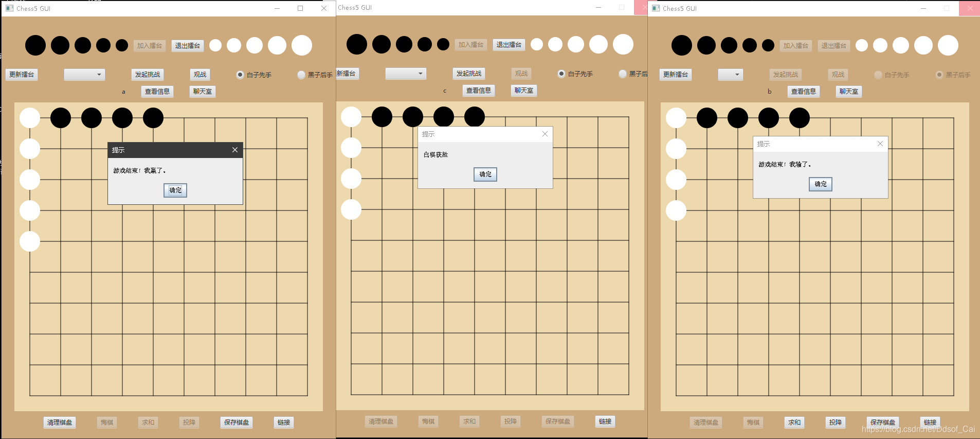This screenshot has width=980, height=439.
Task: Click 清理棋盘 in the right window
Action: (x=706, y=423)
